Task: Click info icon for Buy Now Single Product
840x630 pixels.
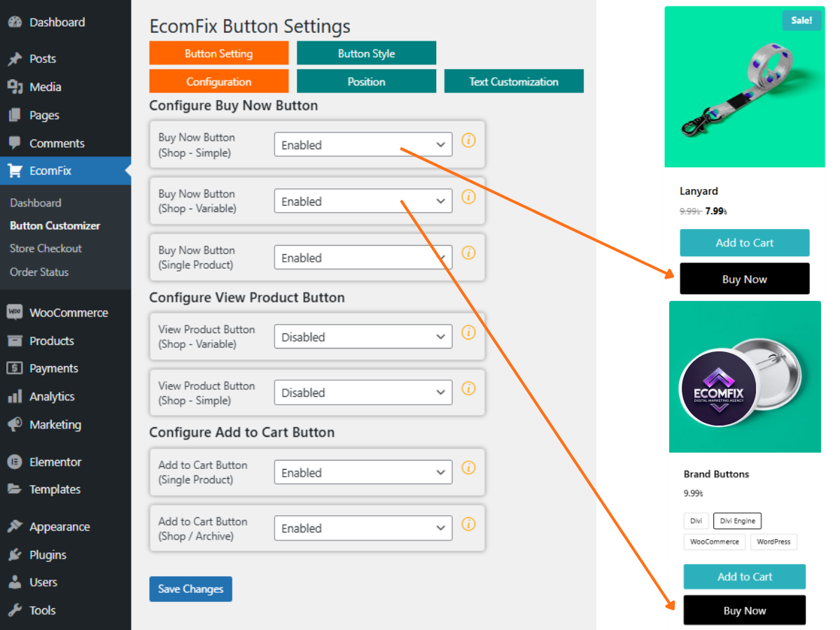Action: pos(468,253)
